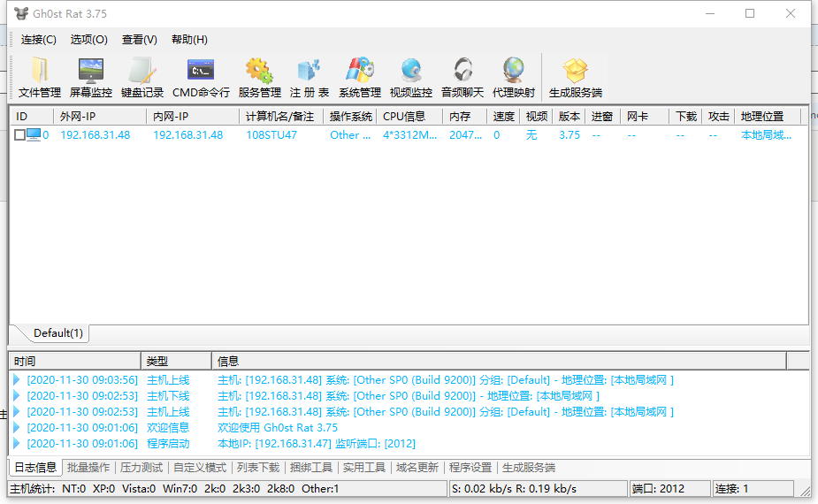
Task: Switch to the 实用工具 tab
Action: click(x=364, y=468)
